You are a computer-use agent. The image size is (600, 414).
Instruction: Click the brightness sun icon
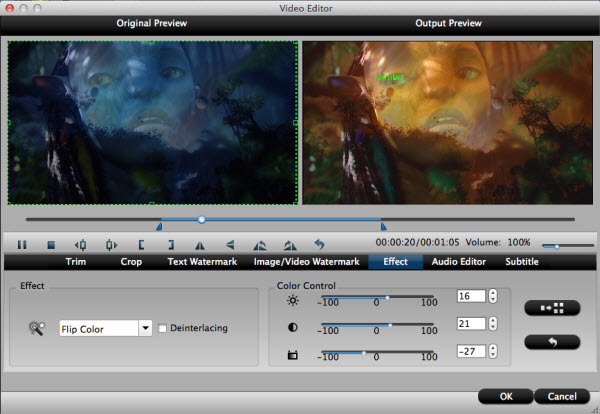pos(293,300)
